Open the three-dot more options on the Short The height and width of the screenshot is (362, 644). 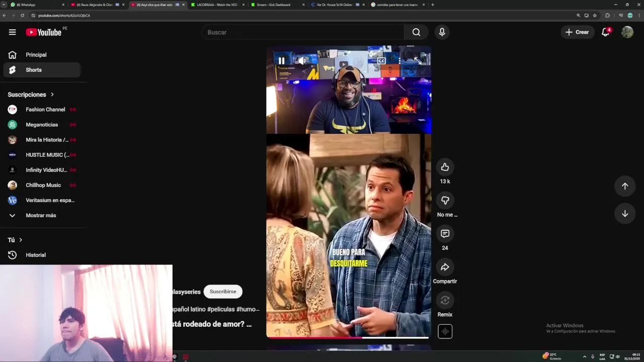399,61
